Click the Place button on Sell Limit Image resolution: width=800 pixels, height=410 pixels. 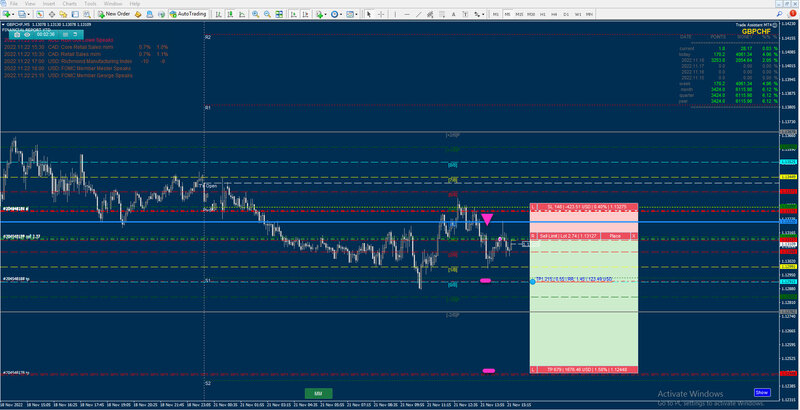(x=615, y=236)
